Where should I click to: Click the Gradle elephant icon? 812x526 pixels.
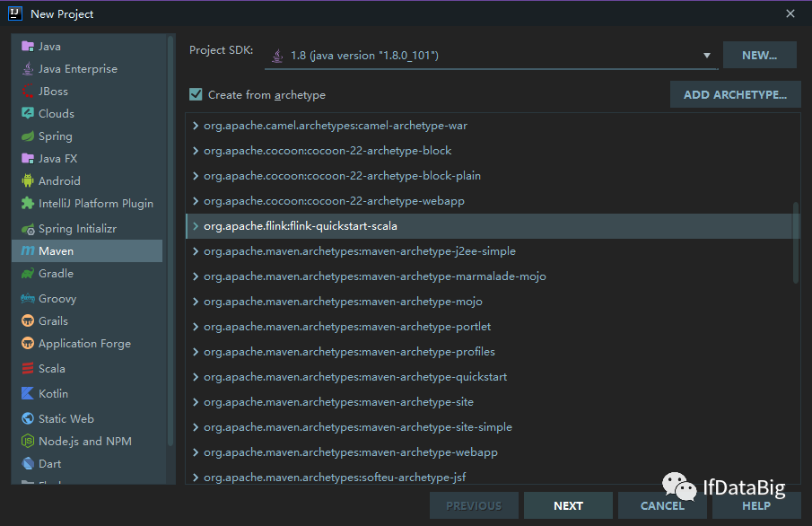coord(28,274)
